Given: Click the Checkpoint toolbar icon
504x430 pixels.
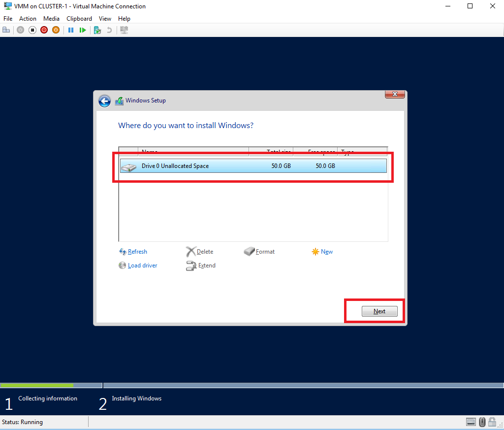Looking at the screenshot, I should click(x=97, y=30).
